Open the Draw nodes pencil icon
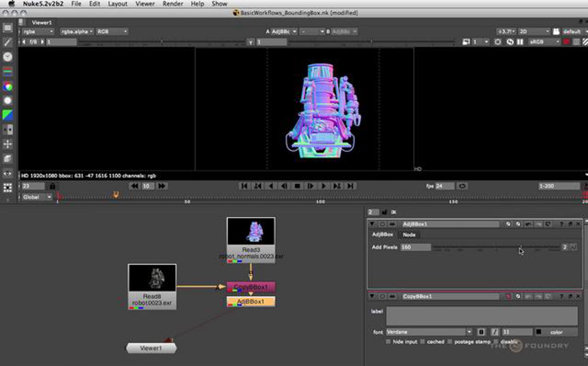The height and width of the screenshot is (366, 588). [x=8, y=42]
